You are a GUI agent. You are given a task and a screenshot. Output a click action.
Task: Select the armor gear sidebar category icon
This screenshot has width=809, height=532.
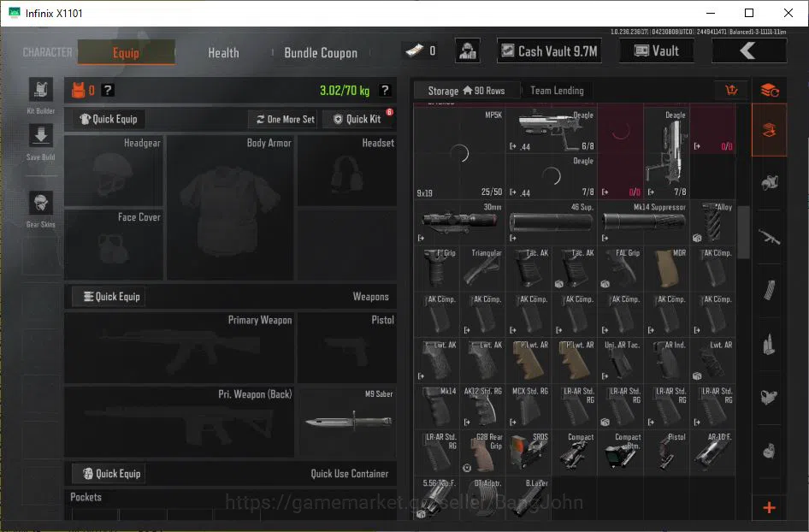click(x=770, y=183)
